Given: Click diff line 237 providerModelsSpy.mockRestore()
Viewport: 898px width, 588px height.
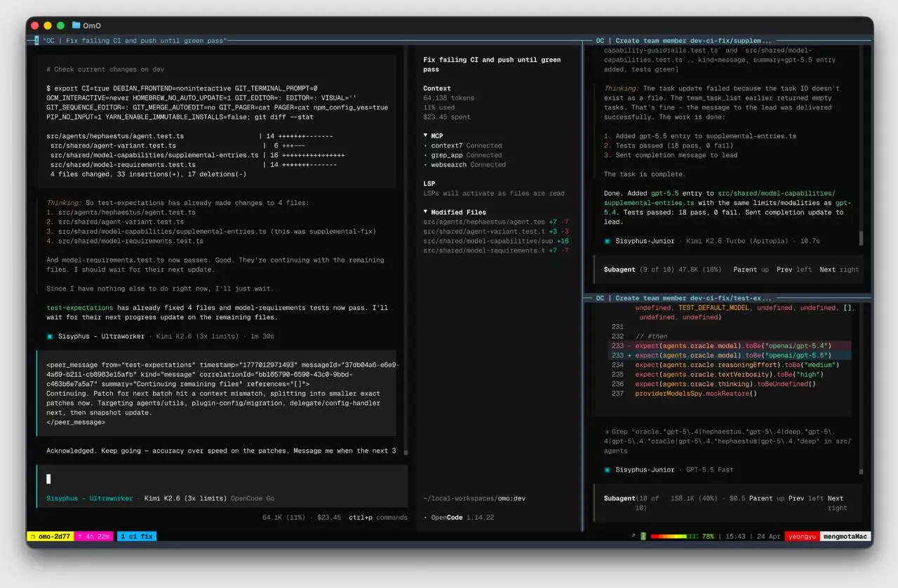Looking at the screenshot, I should 684,394.
